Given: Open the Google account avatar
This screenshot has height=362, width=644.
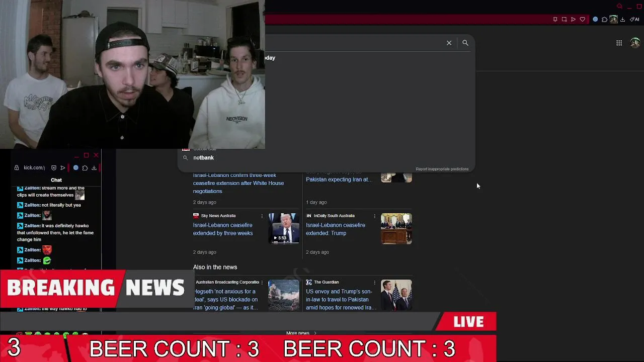Looking at the screenshot, I should tap(635, 43).
